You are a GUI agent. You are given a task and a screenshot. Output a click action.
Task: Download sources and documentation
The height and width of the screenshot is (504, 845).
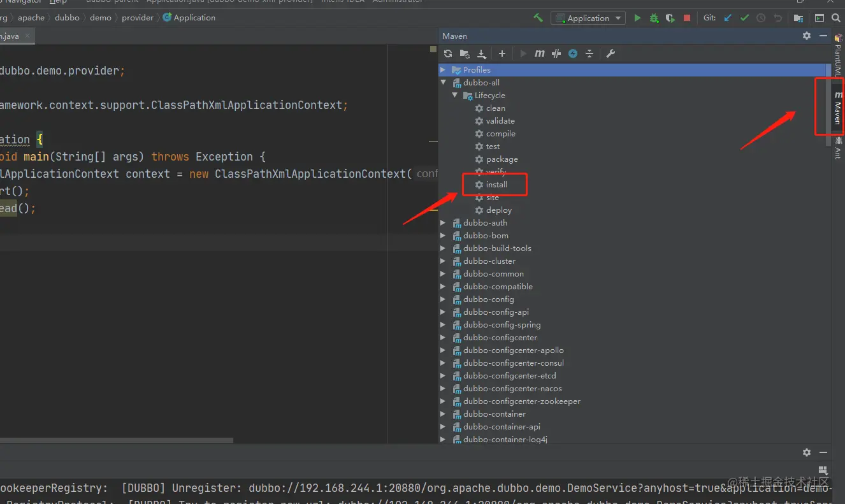tap(482, 54)
